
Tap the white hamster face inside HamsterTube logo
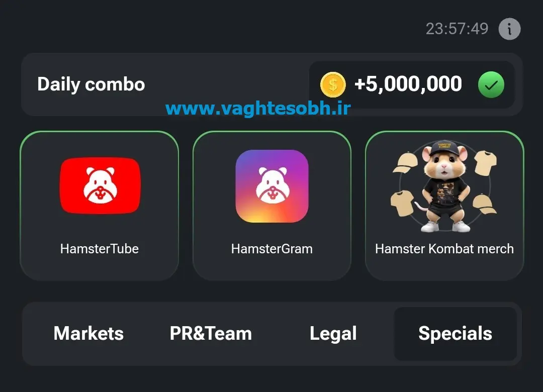(x=100, y=185)
